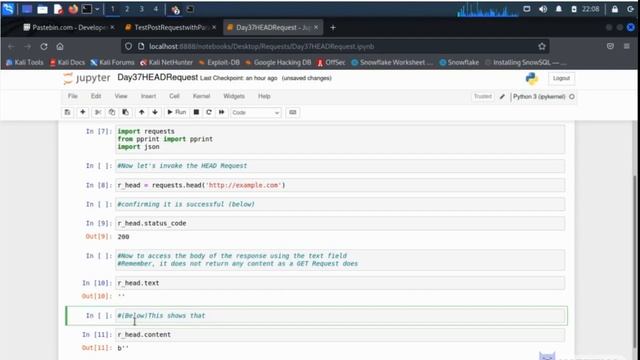Open the Cell menu
This screenshot has width=640, height=360.
pyautogui.click(x=174, y=96)
